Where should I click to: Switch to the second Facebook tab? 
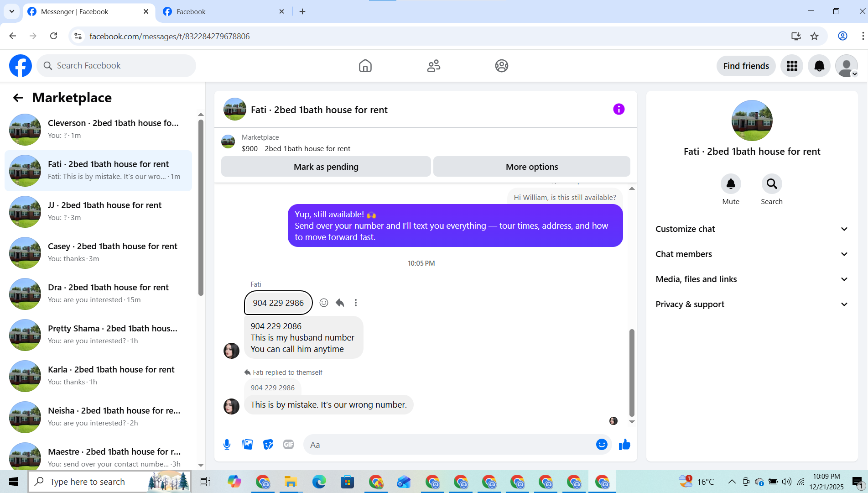pyautogui.click(x=223, y=12)
